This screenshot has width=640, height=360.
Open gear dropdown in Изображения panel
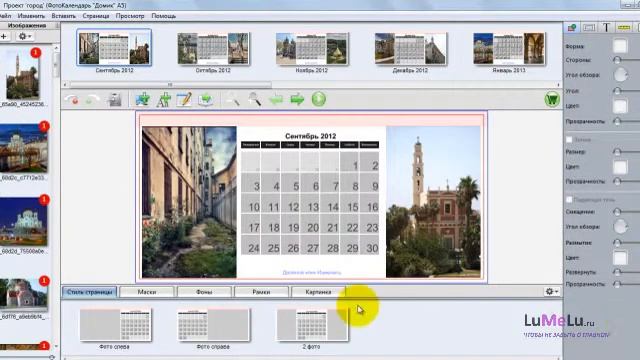click(x=24, y=36)
